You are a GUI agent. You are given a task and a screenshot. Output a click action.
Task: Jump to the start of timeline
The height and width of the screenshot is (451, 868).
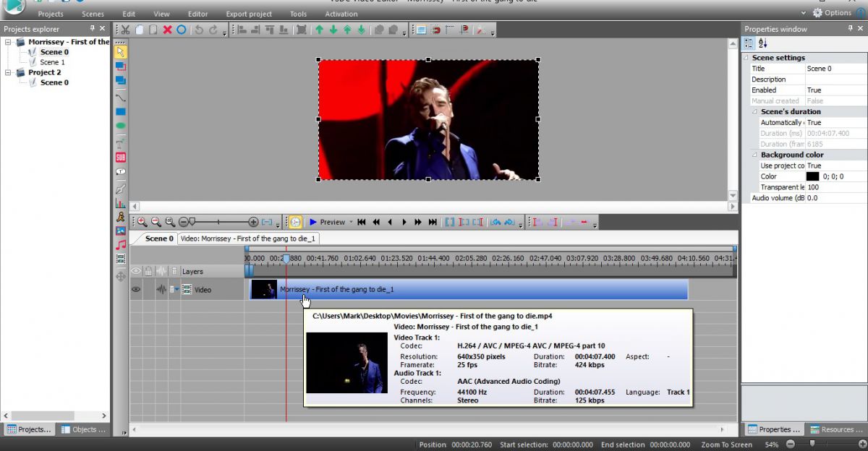click(362, 222)
